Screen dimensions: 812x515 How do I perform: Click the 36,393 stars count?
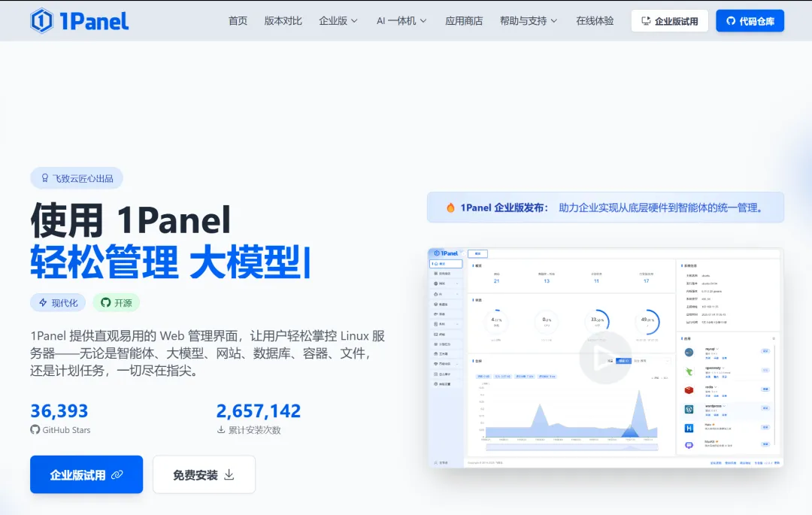[x=59, y=411]
